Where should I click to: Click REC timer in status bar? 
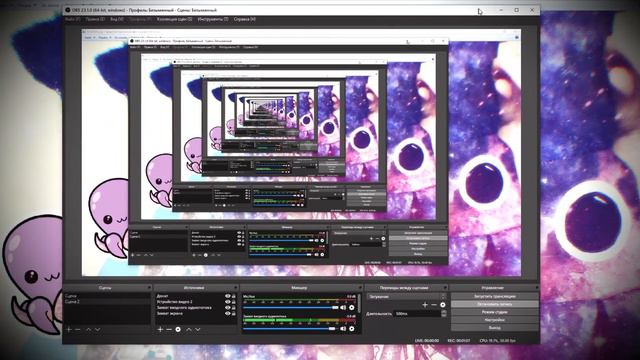(x=459, y=340)
